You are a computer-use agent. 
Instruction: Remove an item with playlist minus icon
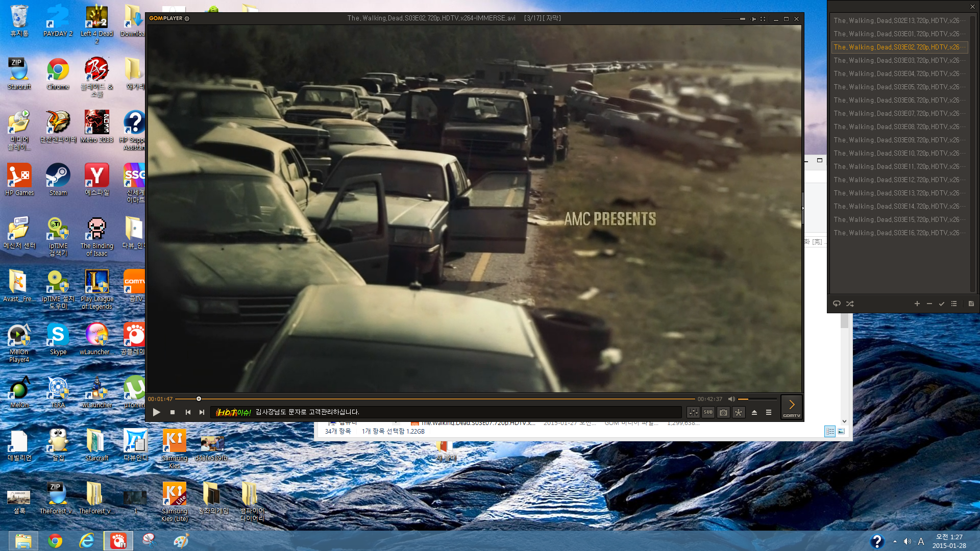coord(929,304)
